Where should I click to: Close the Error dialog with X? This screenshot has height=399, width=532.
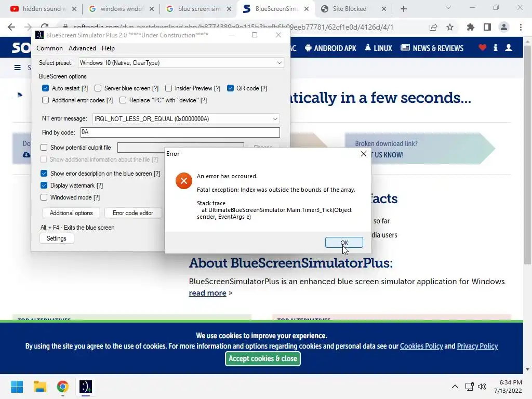[363, 154]
